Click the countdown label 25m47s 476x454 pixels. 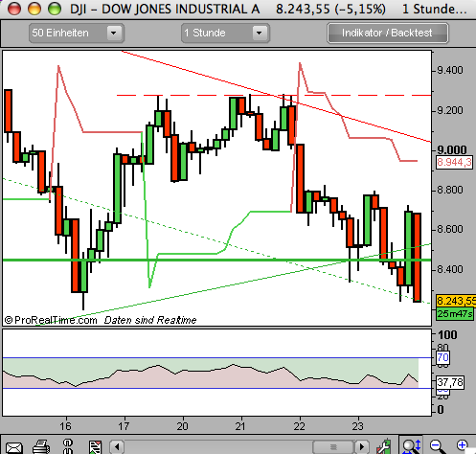coord(455,314)
